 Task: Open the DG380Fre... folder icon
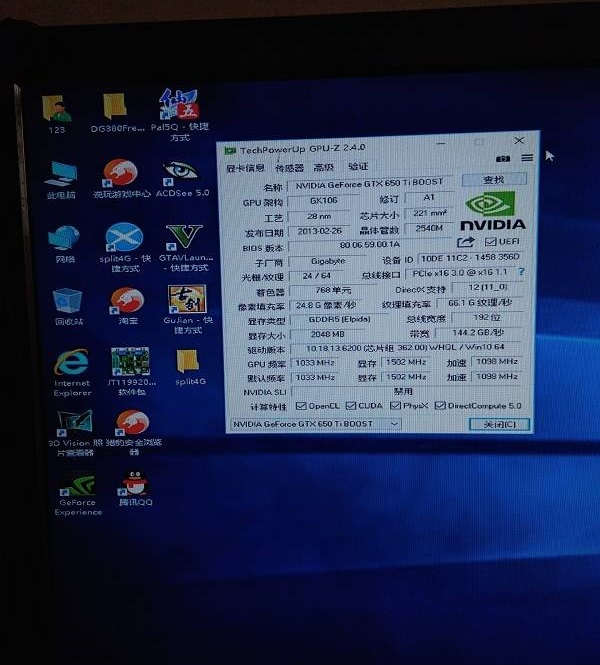[115, 106]
